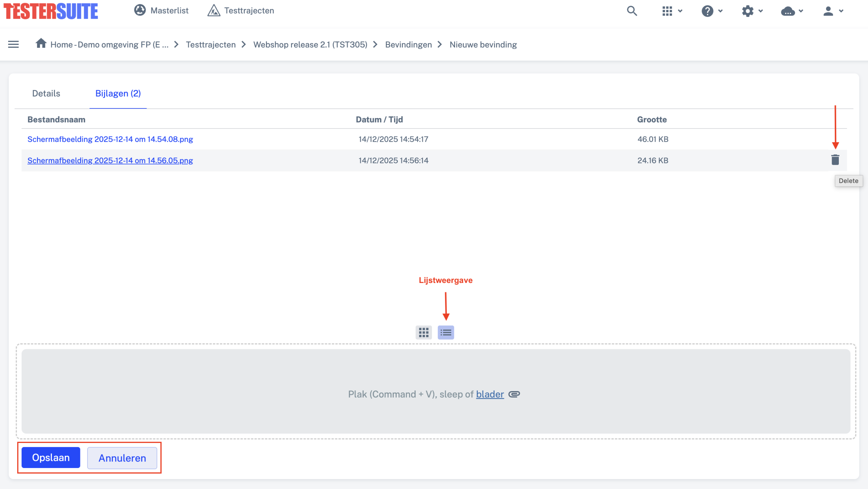Image resolution: width=868 pixels, height=489 pixels.
Task: Open the hamburger sidebar menu
Action: point(13,44)
